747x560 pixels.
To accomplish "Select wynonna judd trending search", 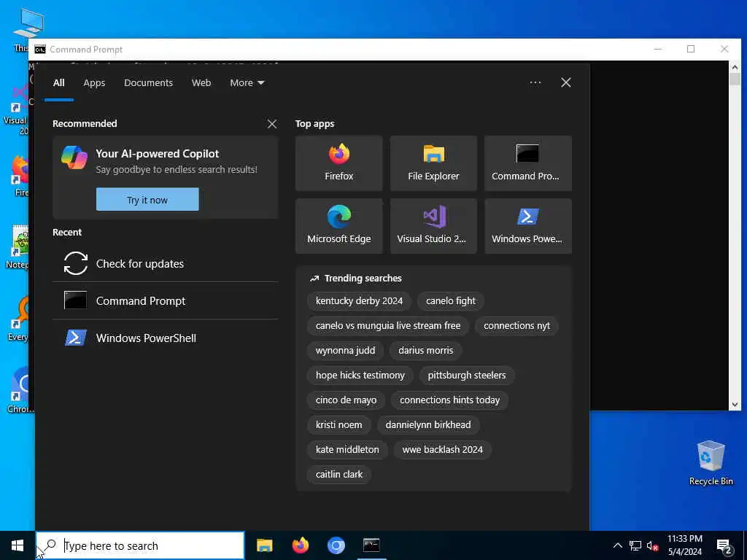I will pyautogui.click(x=345, y=351).
